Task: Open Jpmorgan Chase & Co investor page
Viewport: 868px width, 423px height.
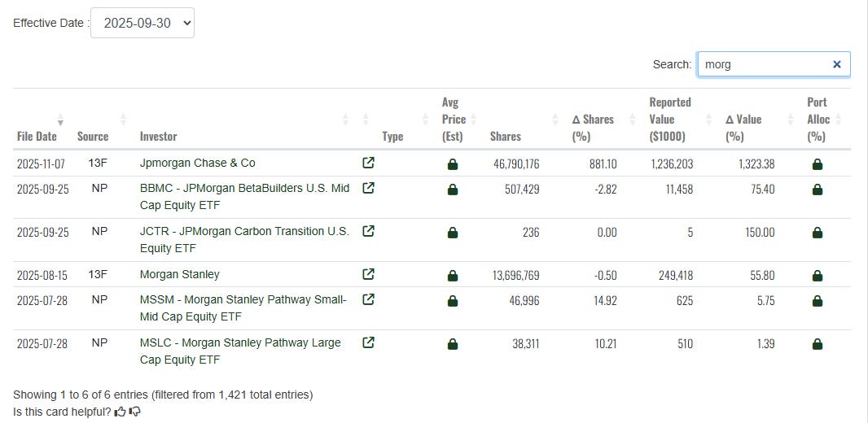Action: (198, 164)
